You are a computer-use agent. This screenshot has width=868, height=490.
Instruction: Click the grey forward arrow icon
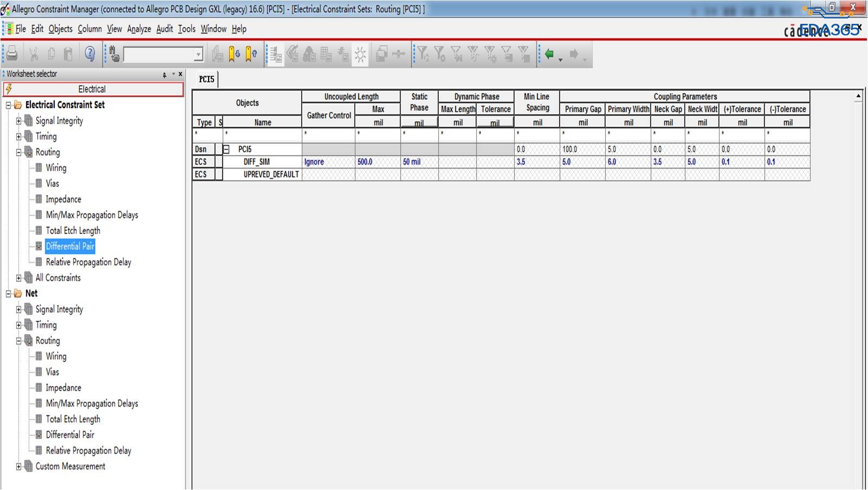[574, 54]
